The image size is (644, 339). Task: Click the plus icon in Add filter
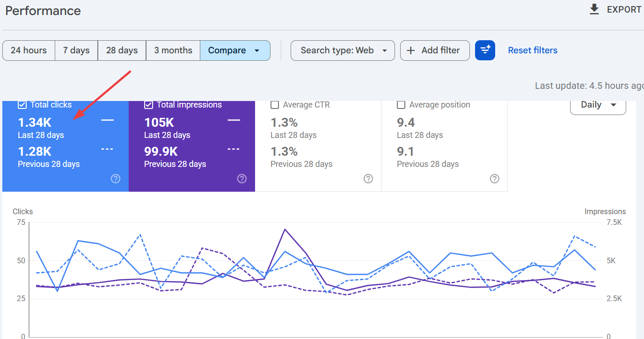(x=411, y=50)
